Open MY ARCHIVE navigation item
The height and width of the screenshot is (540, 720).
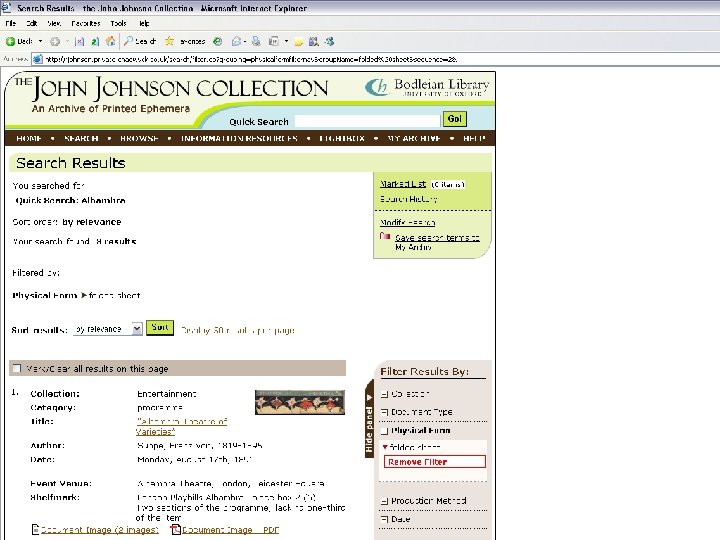click(x=414, y=138)
